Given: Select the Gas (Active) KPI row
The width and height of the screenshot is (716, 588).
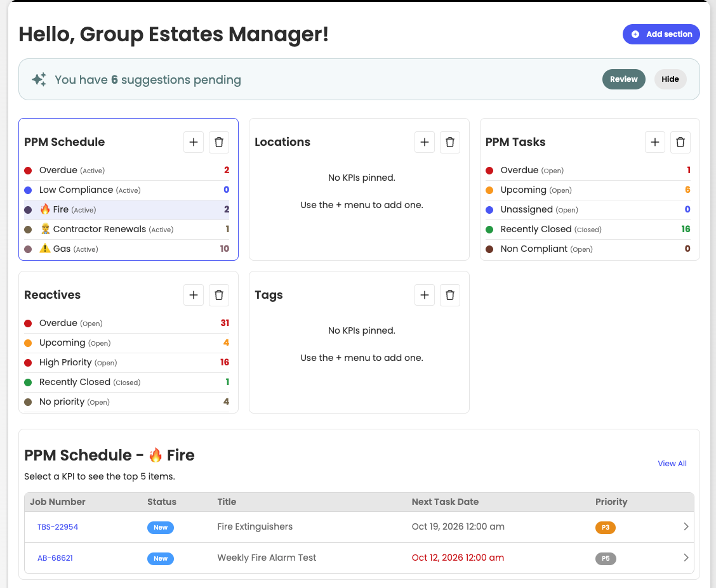Looking at the screenshot, I should click(126, 249).
